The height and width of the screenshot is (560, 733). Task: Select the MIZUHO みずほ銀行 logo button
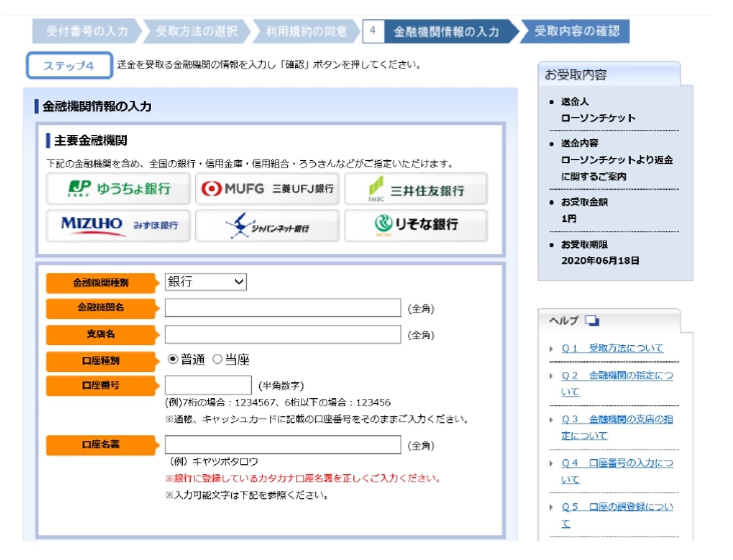point(118,225)
